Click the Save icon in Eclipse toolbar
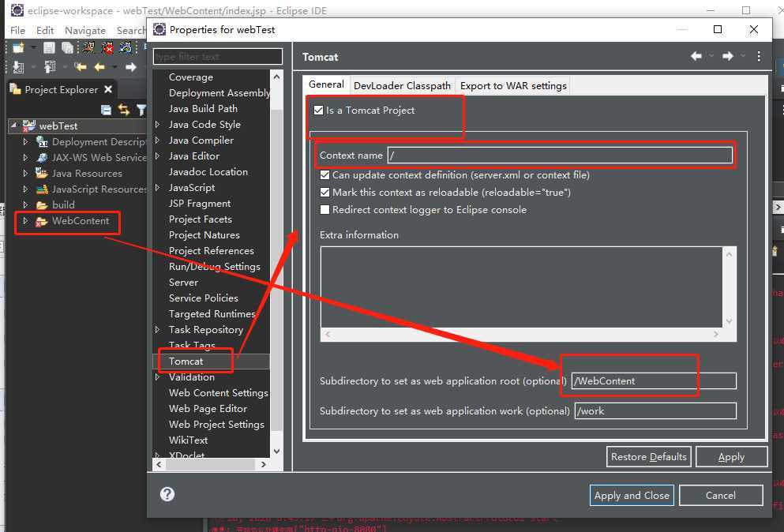Viewport: 784px width, 532px height. pyautogui.click(x=49, y=47)
